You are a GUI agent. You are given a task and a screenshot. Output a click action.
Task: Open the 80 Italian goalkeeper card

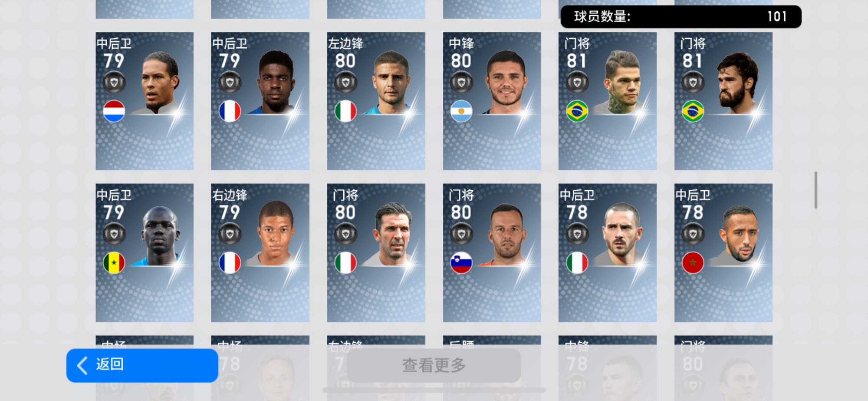click(376, 252)
